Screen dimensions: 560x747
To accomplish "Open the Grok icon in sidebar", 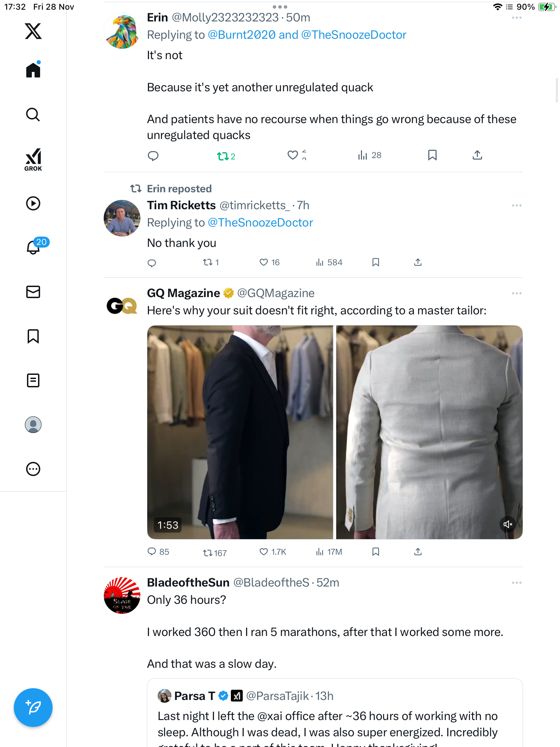I will tap(33, 159).
